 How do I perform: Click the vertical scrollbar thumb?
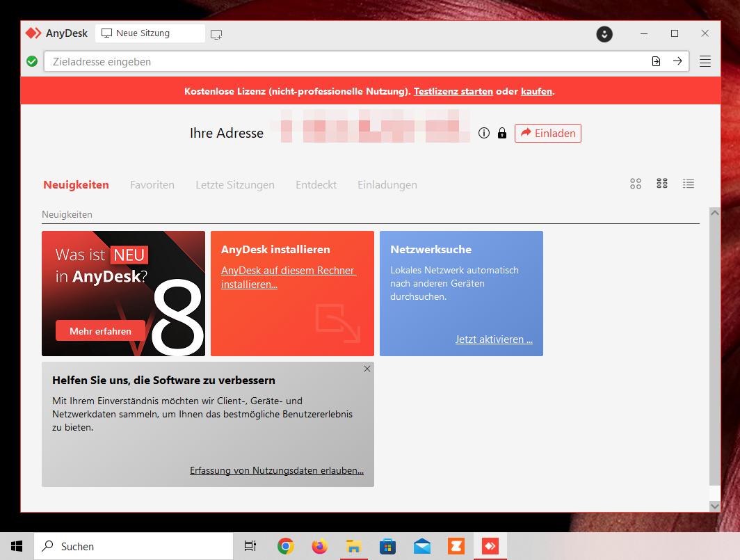pyautogui.click(x=714, y=352)
